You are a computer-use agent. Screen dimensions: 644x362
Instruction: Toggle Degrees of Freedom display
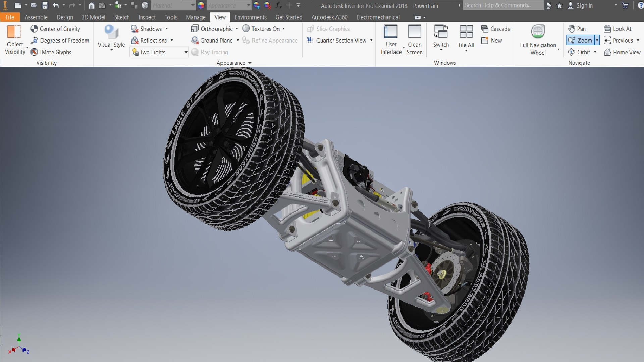[x=60, y=41]
